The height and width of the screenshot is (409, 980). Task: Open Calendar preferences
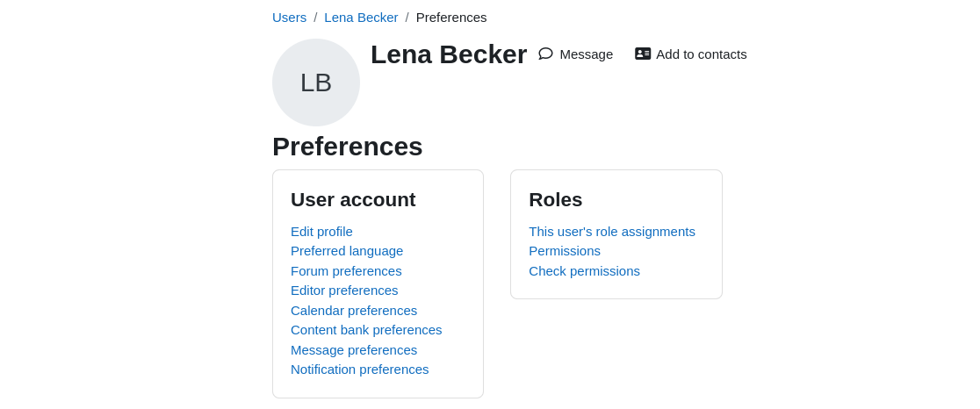354,311
